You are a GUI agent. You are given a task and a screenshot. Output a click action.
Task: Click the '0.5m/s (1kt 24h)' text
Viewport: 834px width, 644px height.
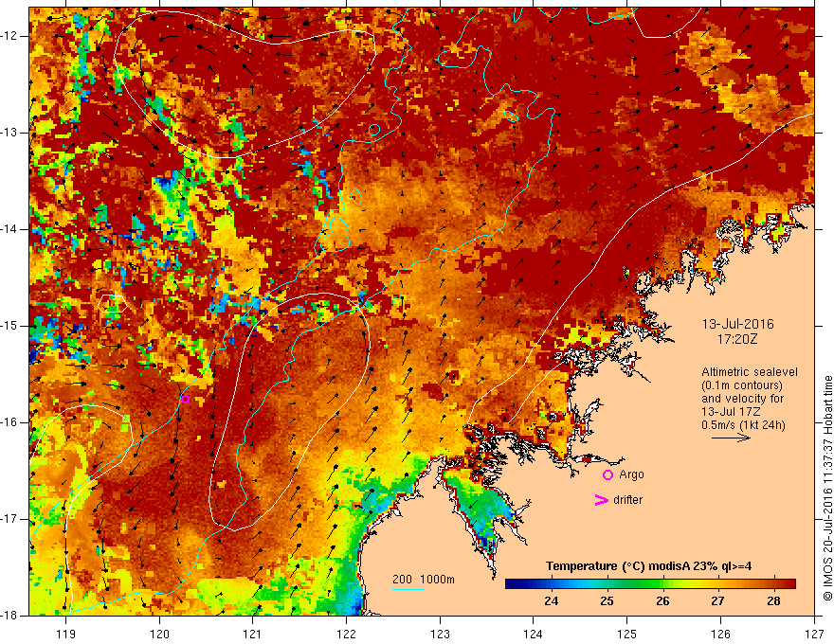(x=743, y=425)
